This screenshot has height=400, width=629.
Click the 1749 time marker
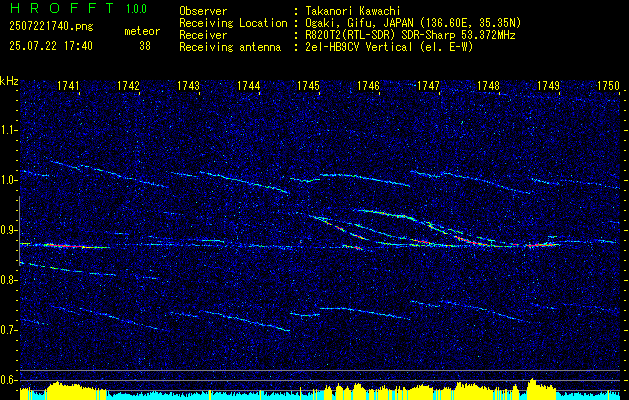[549, 86]
